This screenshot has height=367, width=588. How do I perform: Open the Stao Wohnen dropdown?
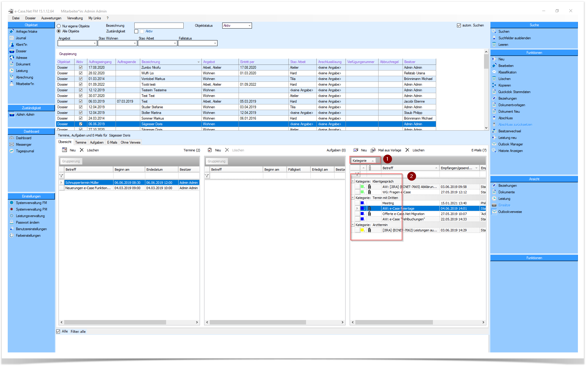tap(135, 43)
